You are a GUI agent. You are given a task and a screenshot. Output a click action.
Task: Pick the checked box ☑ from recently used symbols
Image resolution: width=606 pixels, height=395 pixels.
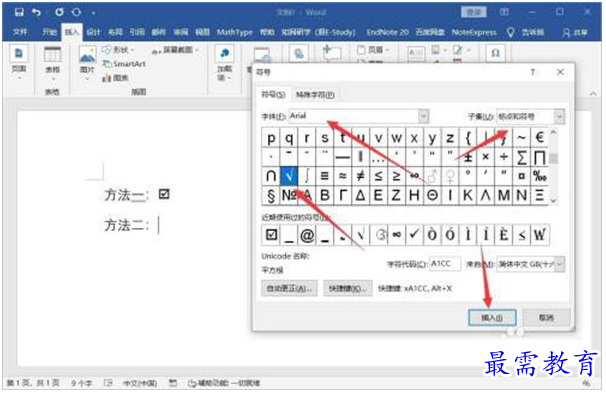pos(271,235)
